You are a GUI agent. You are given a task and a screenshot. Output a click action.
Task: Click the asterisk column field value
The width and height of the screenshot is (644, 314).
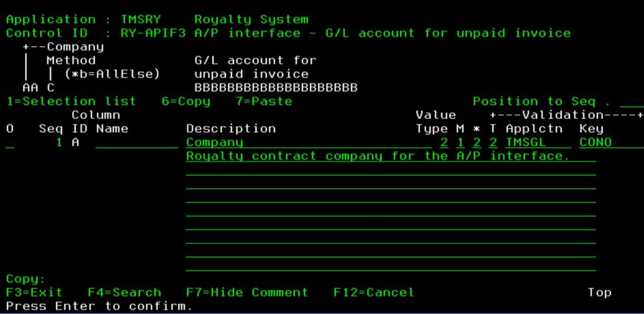[477, 143]
